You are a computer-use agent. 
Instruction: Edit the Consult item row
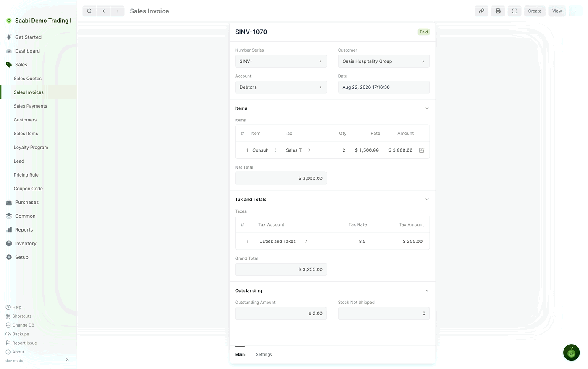point(422,150)
